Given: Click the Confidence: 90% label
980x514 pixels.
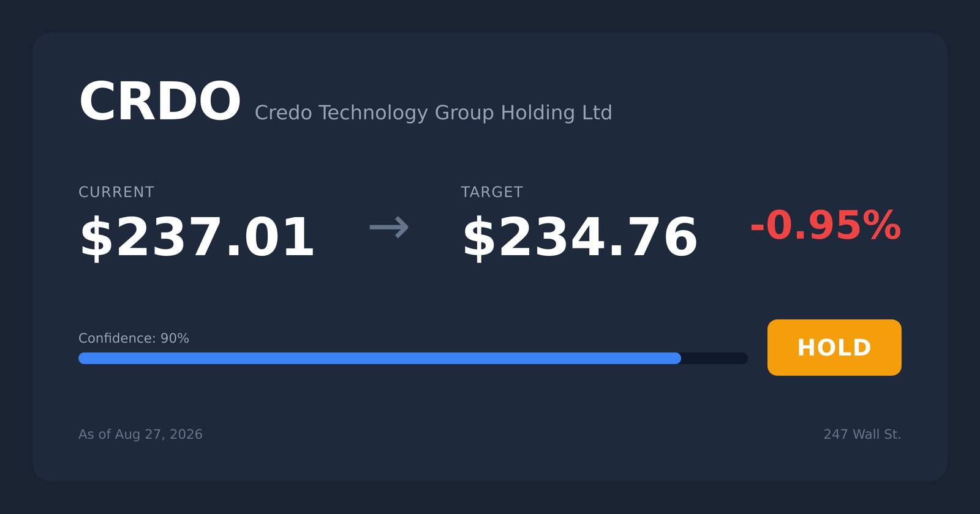Looking at the screenshot, I should pyautogui.click(x=134, y=338).
